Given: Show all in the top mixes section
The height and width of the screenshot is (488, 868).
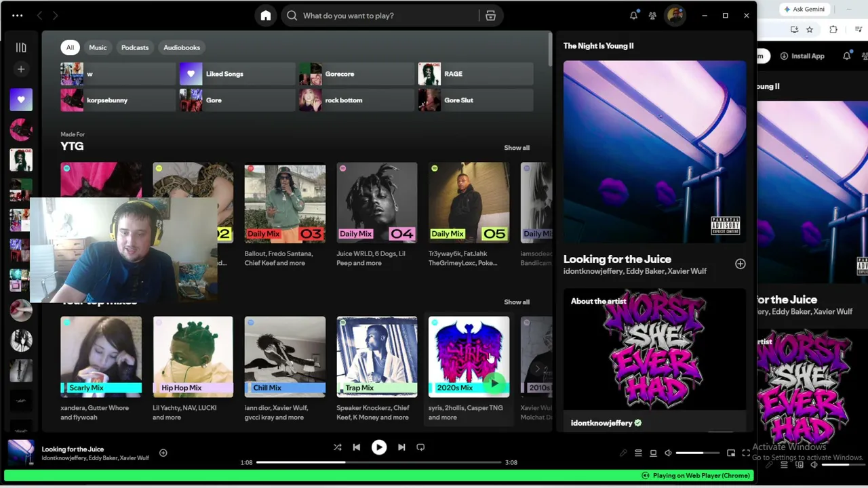Looking at the screenshot, I should [517, 302].
